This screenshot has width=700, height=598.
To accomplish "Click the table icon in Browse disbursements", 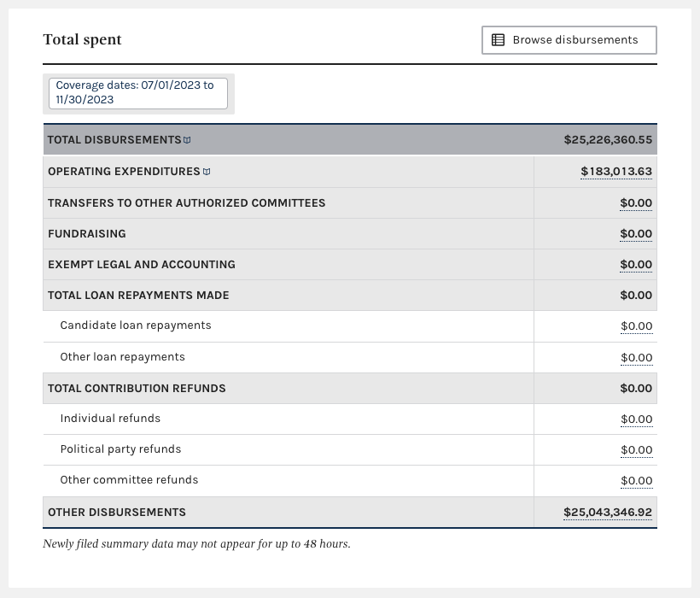I will click(x=499, y=40).
